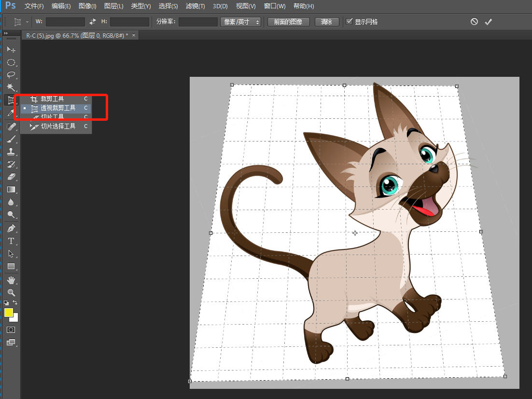
Task: Select the Pen tool
Action: click(11, 228)
